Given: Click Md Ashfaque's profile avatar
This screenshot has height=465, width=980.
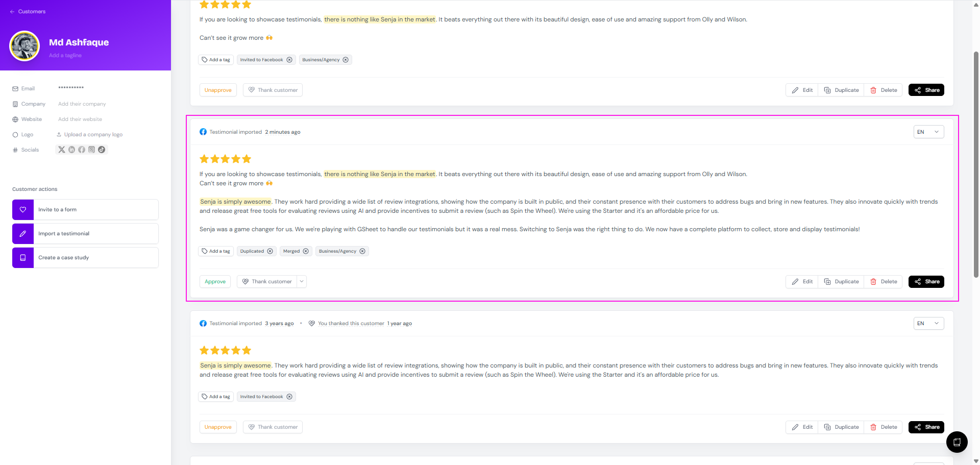Looking at the screenshot, I should [x=24, y=46].
